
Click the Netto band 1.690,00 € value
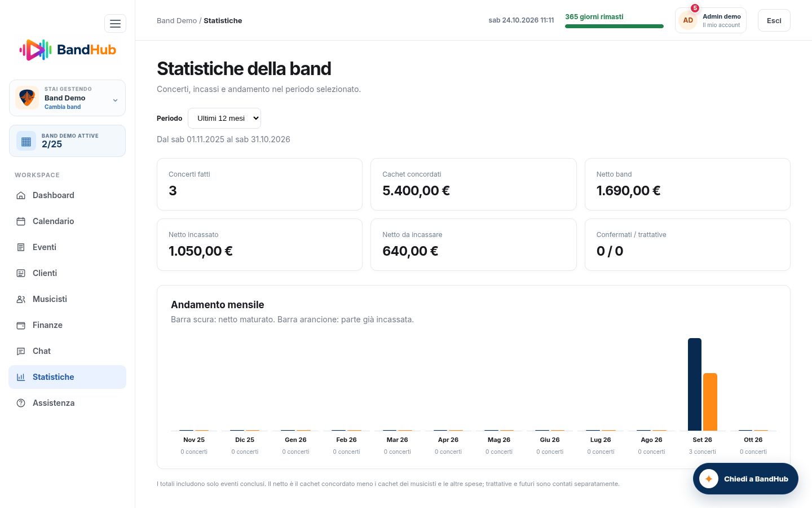[628, 191]
